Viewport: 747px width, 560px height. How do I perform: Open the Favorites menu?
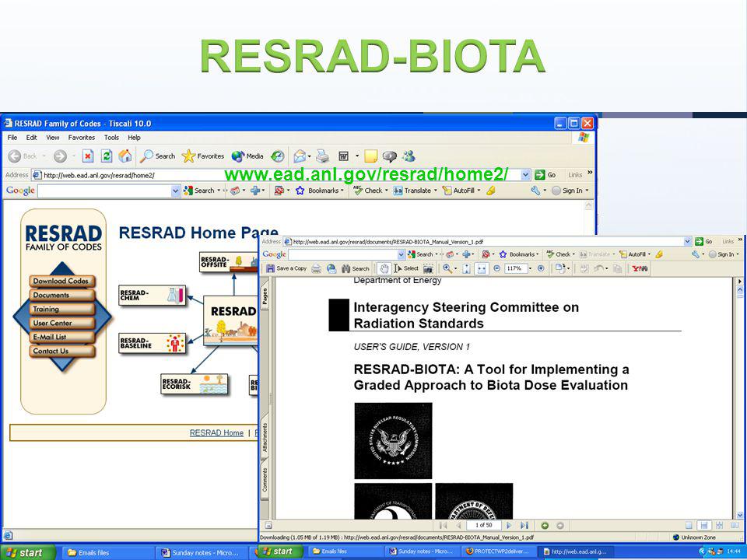pyautogui.click(x=82, y=137)
